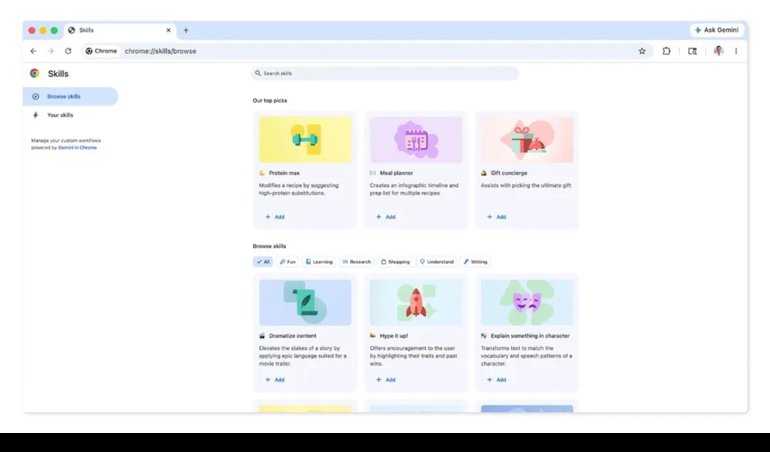The image size is (770, 452).
Task: Add the Gift concierge skill
Action: pos(497,216)
